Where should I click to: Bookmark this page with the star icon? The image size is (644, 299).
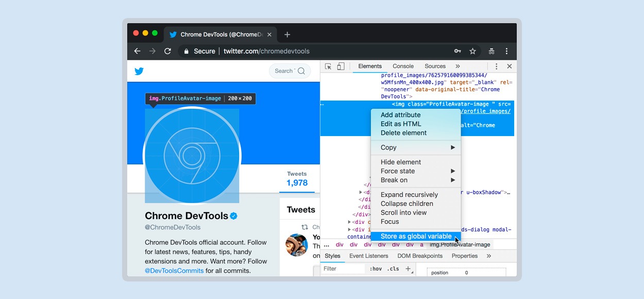pos(472,51)
